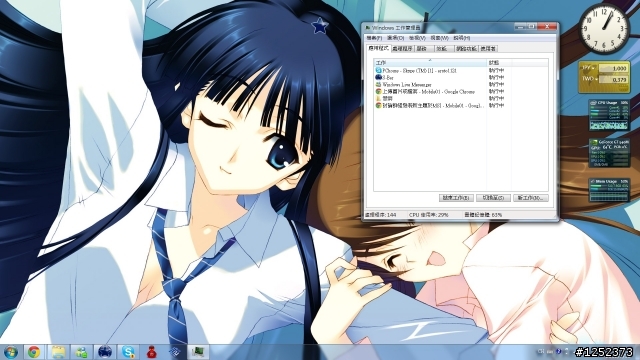Open the 檢視(V) menu in Task Manager
The width and height of the screenshot is (640, 360).
click(x=417, y=38)
